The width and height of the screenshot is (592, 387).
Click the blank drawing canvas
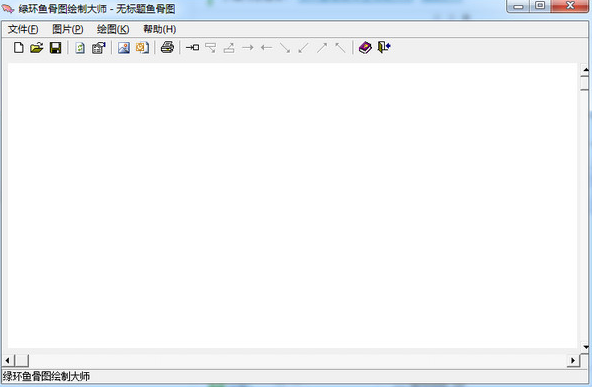292,206
